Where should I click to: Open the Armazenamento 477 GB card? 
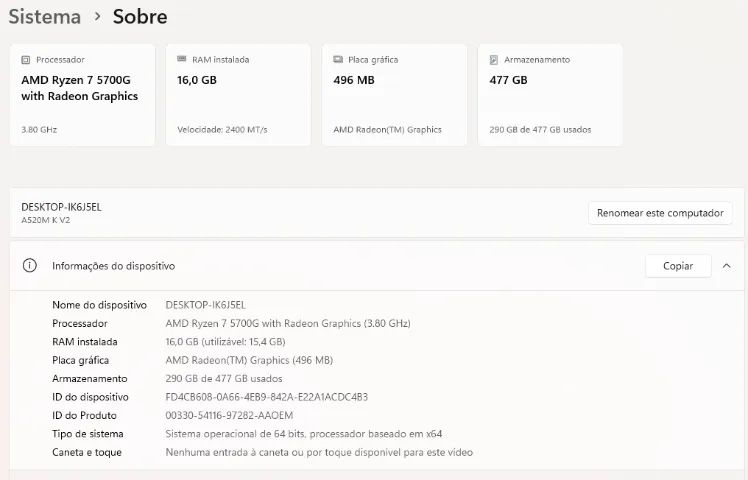pyautogui.click(x=551, y=95)
